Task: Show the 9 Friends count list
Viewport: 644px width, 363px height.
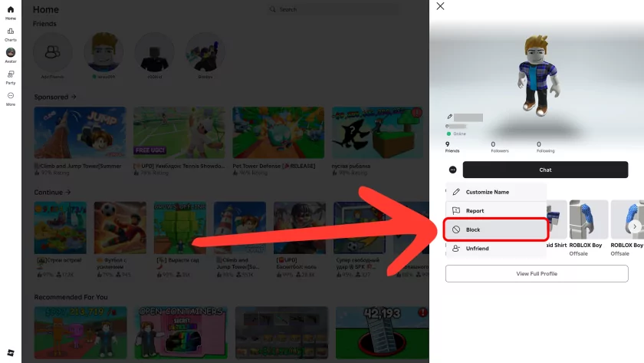Action: pos(452,147)
